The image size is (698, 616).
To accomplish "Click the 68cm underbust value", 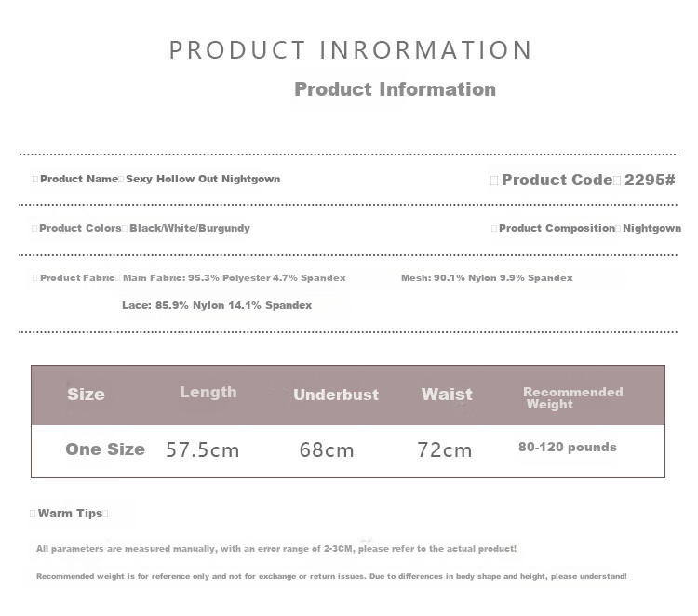I will click(x=327, y=450).
